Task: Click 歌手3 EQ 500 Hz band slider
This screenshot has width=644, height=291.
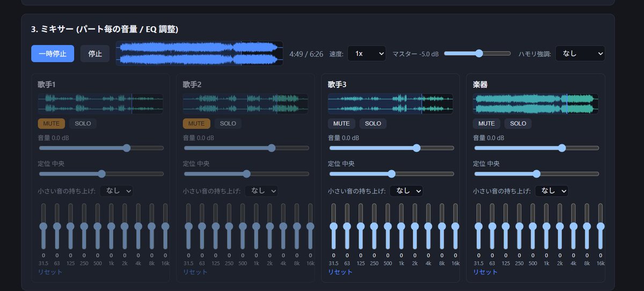Action: pos(387,227)
